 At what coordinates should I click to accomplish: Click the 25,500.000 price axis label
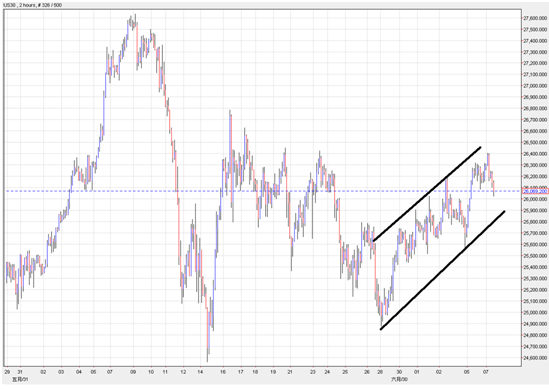pyautogui.click(x=535, y=256)
